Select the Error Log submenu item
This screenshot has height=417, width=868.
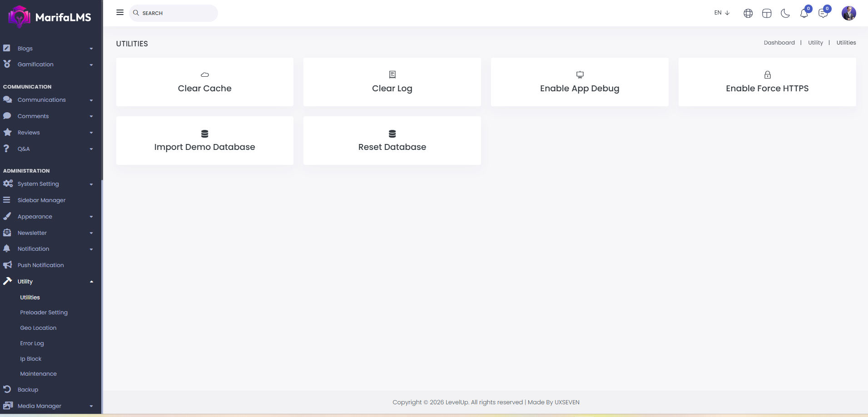tap(32, 343)
